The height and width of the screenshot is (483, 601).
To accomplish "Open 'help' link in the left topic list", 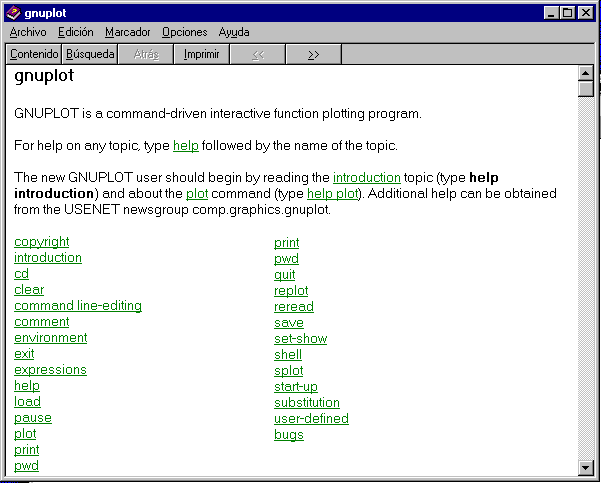I will click(27, 386).
